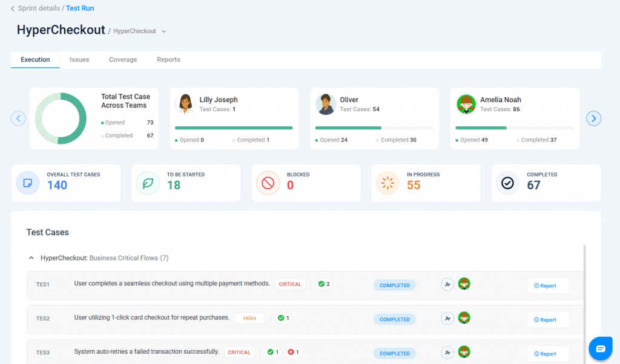Screen dimensions: 620x364
Task: Click the red failed count badge on TES3
Action: (293, 353)
